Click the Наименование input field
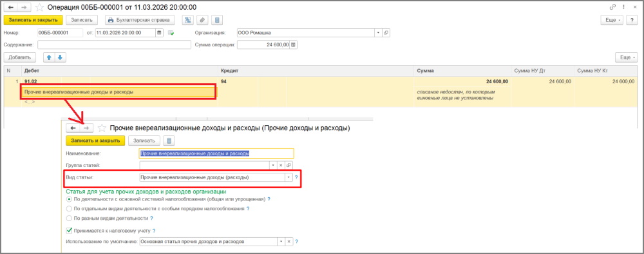 click(x=217, y=153)
